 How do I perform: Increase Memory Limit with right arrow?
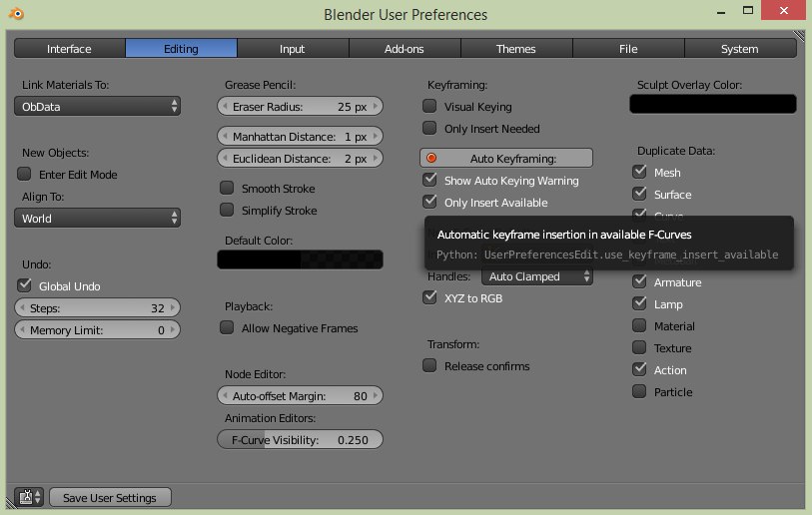pyautogui.click(x=173, y=329)
